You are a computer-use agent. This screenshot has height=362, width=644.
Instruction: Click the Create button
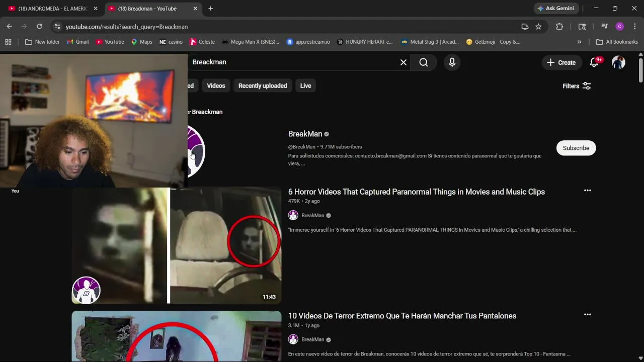[x=561, y=62]
